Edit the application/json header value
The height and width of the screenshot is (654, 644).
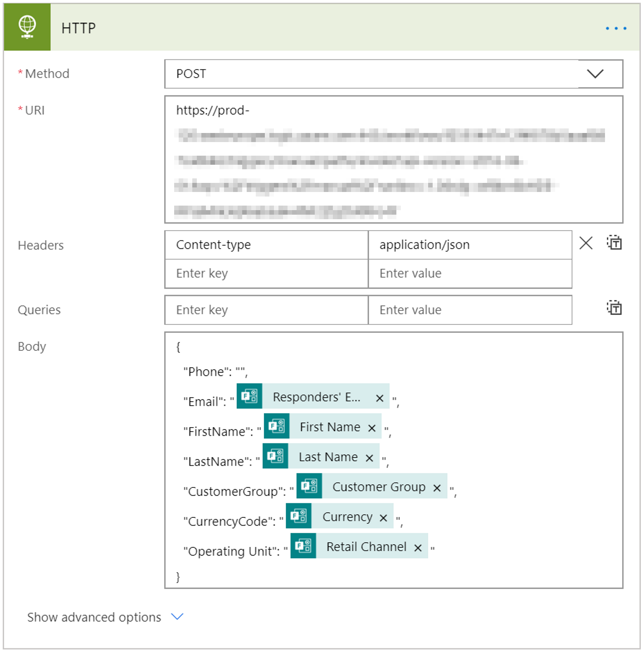(x=470, y=245)
